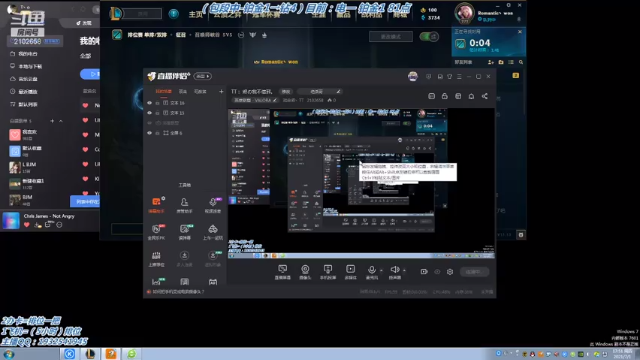Open the picture tool with green badge

[184, 231]
